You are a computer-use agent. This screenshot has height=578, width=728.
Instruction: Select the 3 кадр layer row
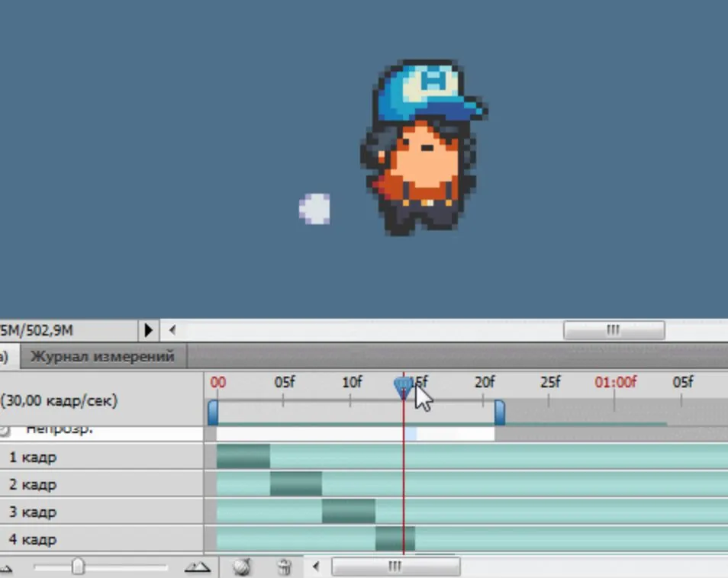pyautogui.click(x=101, y=512)
